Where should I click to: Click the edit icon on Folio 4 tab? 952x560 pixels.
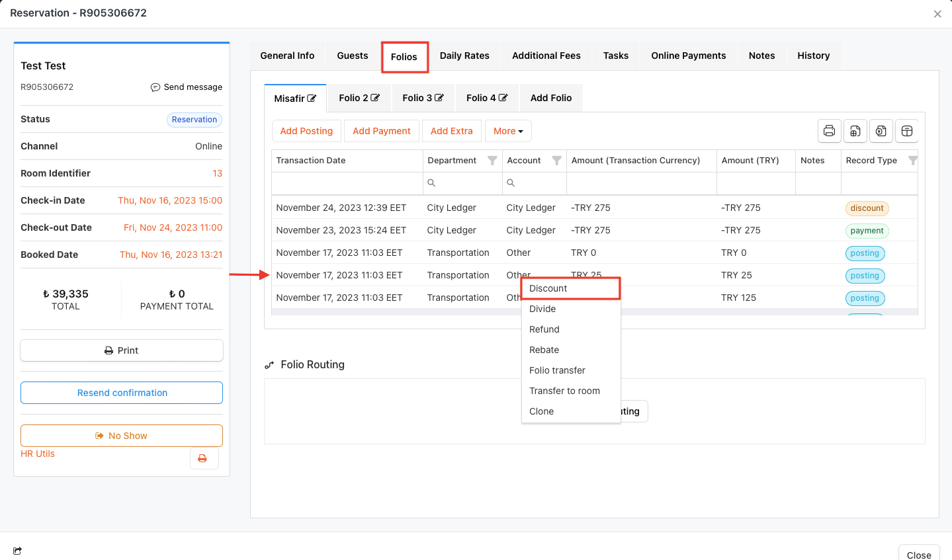pos(503,98)
